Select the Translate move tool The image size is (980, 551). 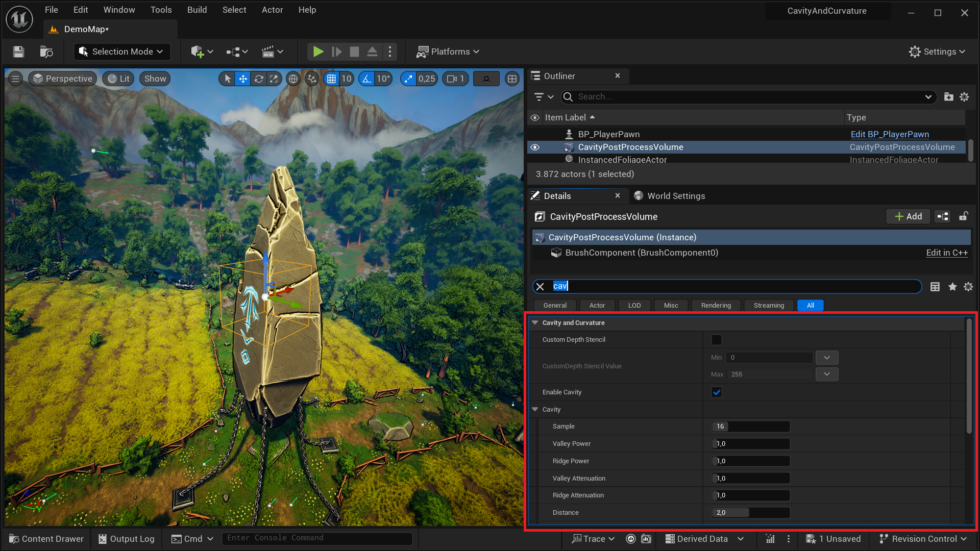(243, 79)
